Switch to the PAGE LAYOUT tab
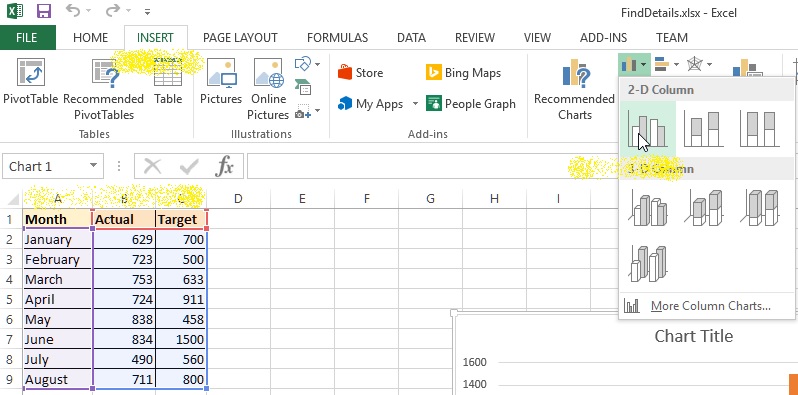Screen dimensions: 798x395 click(240, 38)
